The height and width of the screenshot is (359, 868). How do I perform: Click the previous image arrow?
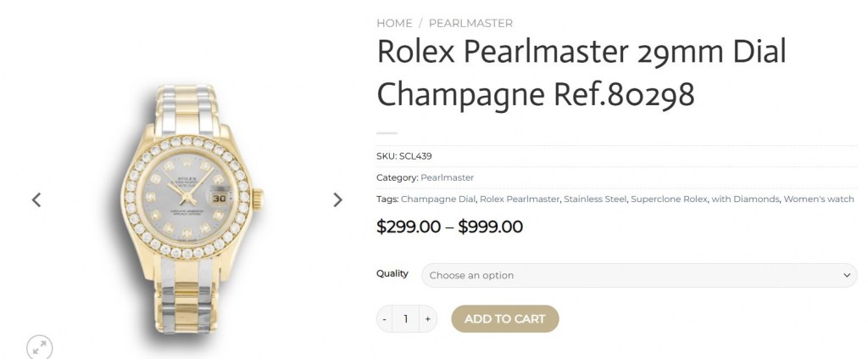pos(36,200)
